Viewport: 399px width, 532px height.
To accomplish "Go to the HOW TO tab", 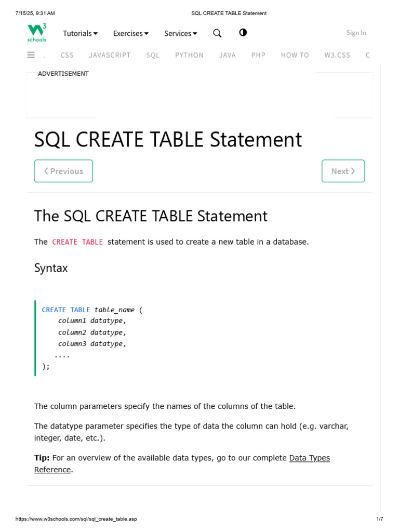I will tap(295, 55).
